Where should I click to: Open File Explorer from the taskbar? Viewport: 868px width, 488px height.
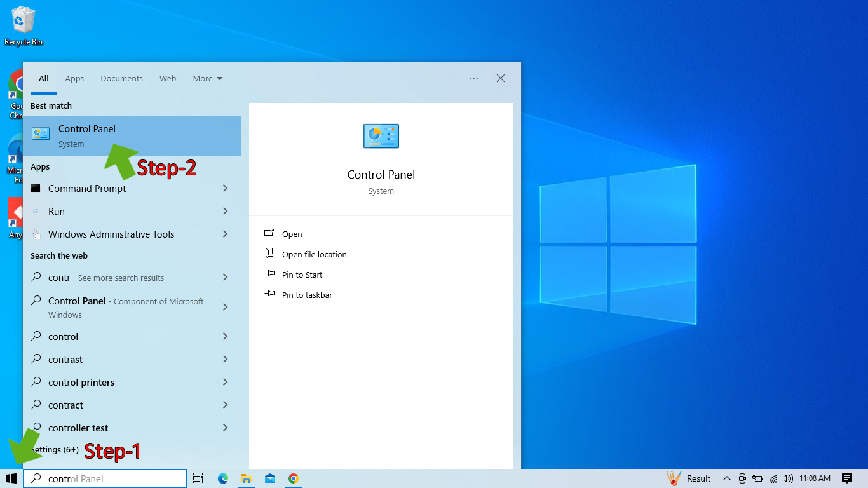(247, 478)
